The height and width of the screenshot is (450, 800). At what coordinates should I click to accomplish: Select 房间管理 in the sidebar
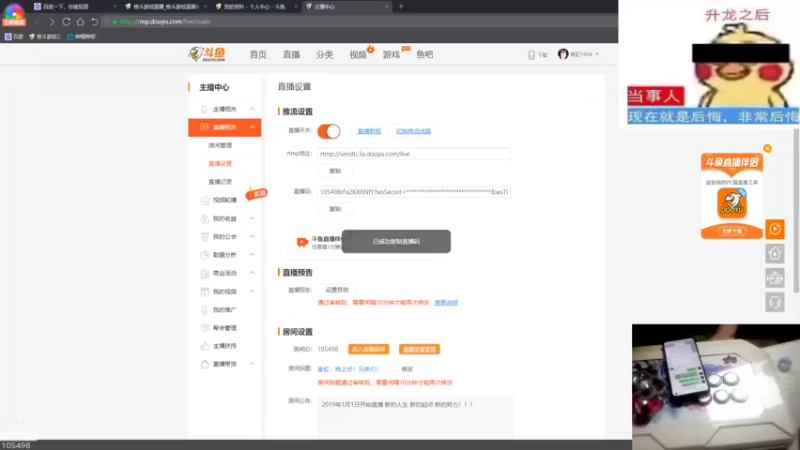pos(220,145)
